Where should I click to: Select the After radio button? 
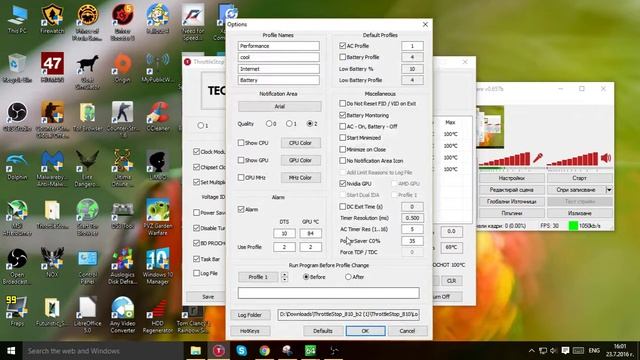click(348, 277)
